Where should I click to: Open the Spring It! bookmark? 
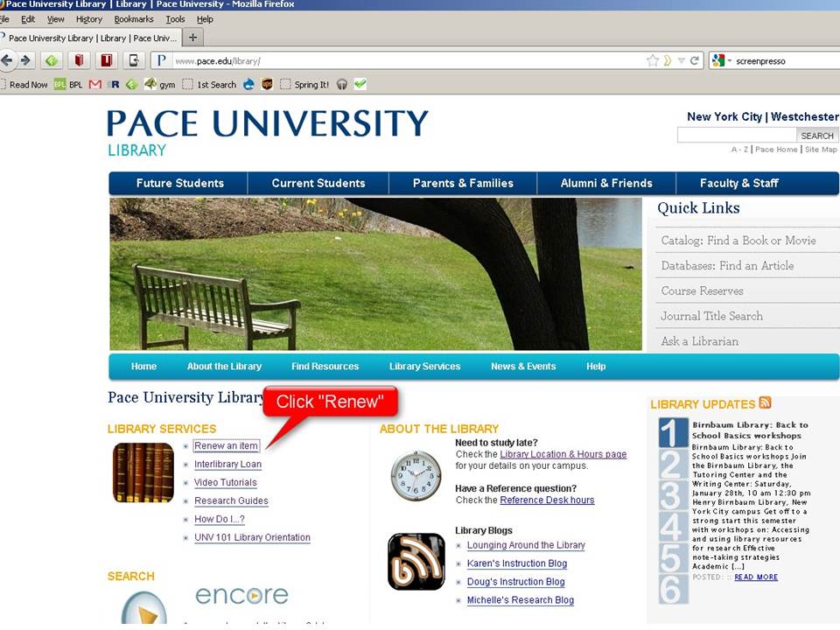(x=304, y=85)
